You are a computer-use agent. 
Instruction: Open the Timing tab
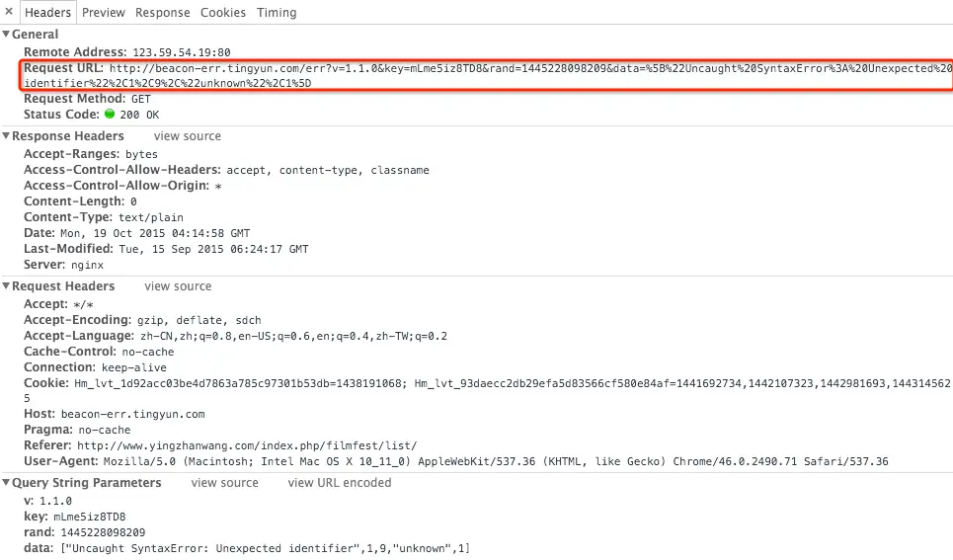coord(277,13)
